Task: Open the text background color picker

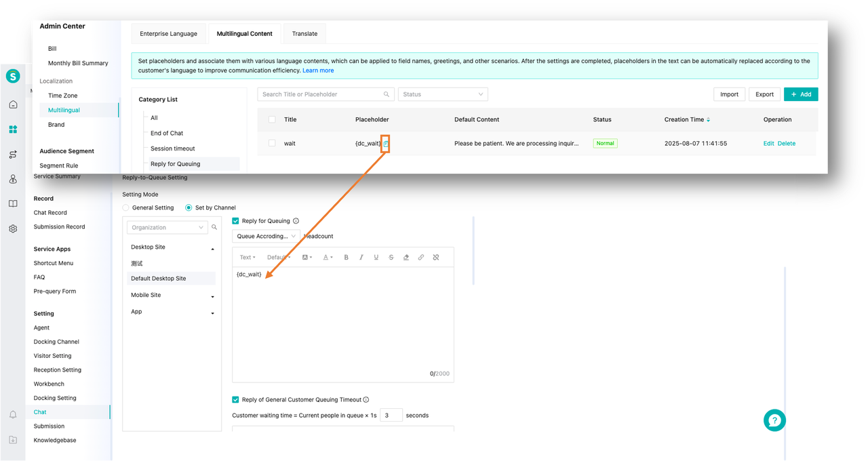Action: pos(307,258)
